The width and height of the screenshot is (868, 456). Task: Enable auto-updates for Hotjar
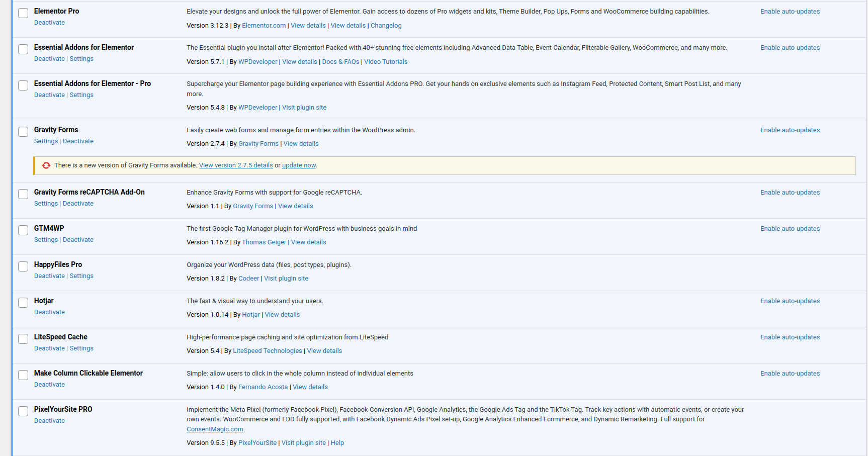coord(790,301)
